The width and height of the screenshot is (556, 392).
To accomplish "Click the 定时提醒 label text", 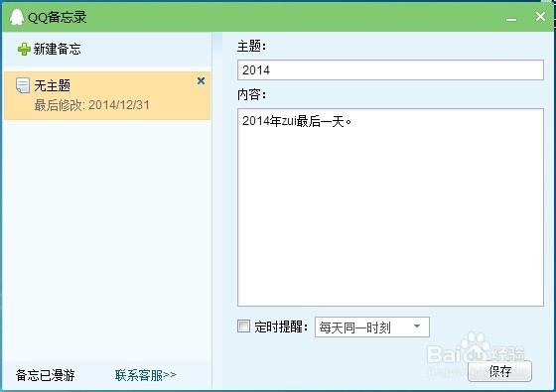I will [x=281, y=327].
